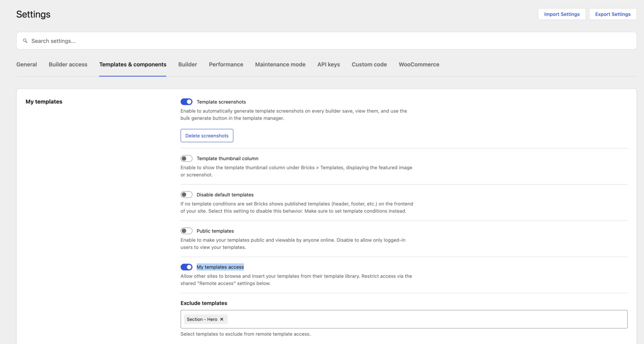Go to the Builder tab
644x344 pixels.
click(x=187, y=64)
